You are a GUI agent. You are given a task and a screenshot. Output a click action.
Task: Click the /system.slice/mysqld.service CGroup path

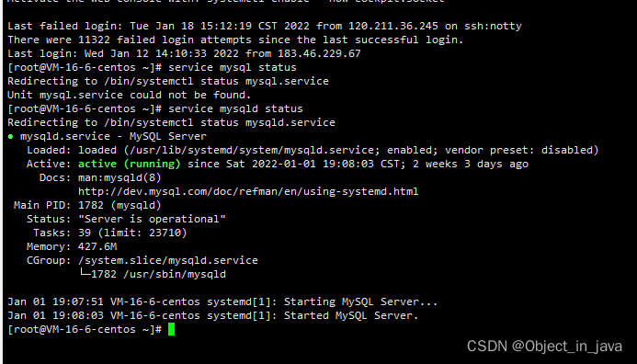tap(168, 260)
